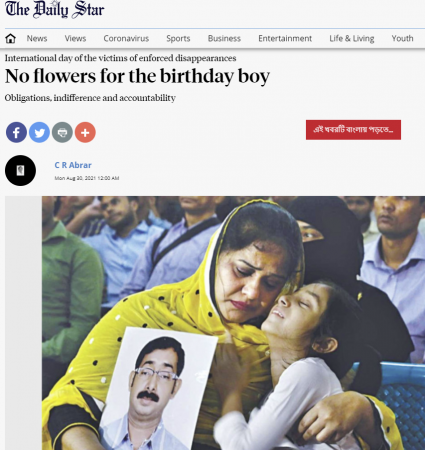The height and width of the screenshot is (450, 425).
Task: Open the home icon in navigation bar
Action: tap(10, 38)
